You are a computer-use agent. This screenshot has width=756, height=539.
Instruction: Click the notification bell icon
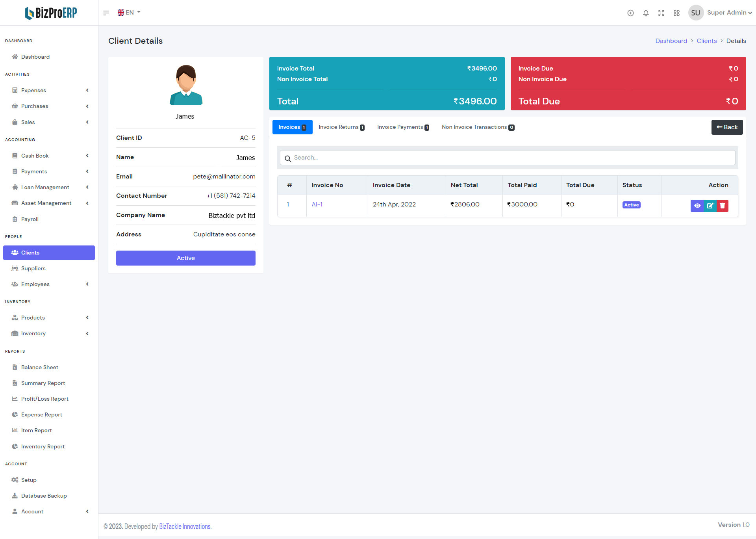tap(646, 13)
